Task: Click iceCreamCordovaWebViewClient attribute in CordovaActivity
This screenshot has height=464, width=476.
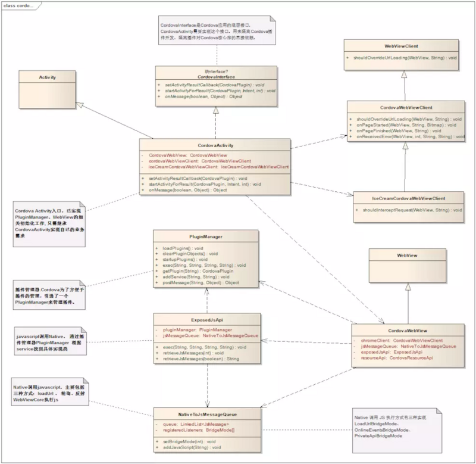Action: click(x=218, y=167)
